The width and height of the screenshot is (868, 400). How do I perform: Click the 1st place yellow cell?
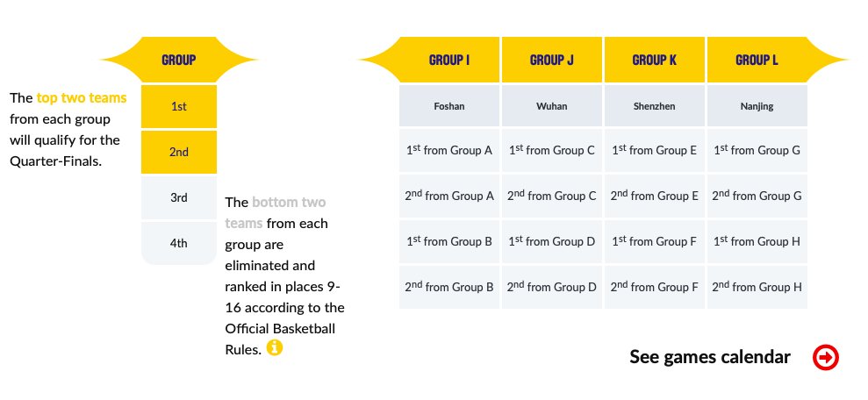point(179,107)
